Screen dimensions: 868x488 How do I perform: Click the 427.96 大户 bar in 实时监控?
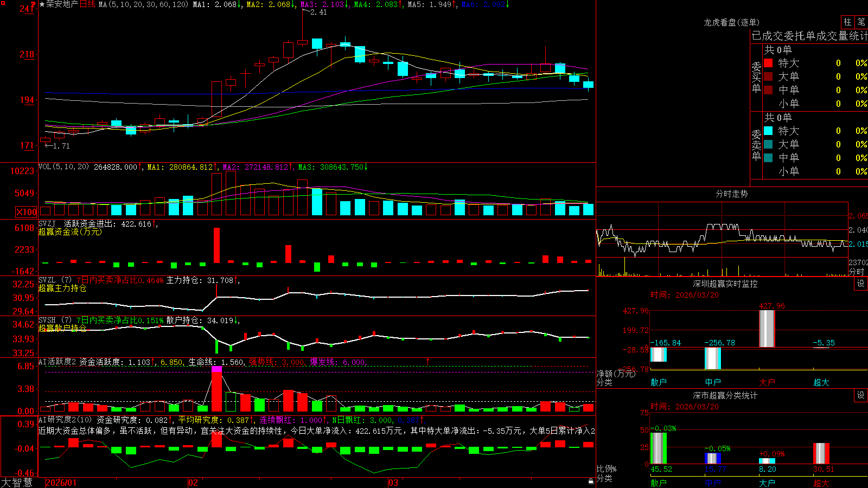click(767, 329)
